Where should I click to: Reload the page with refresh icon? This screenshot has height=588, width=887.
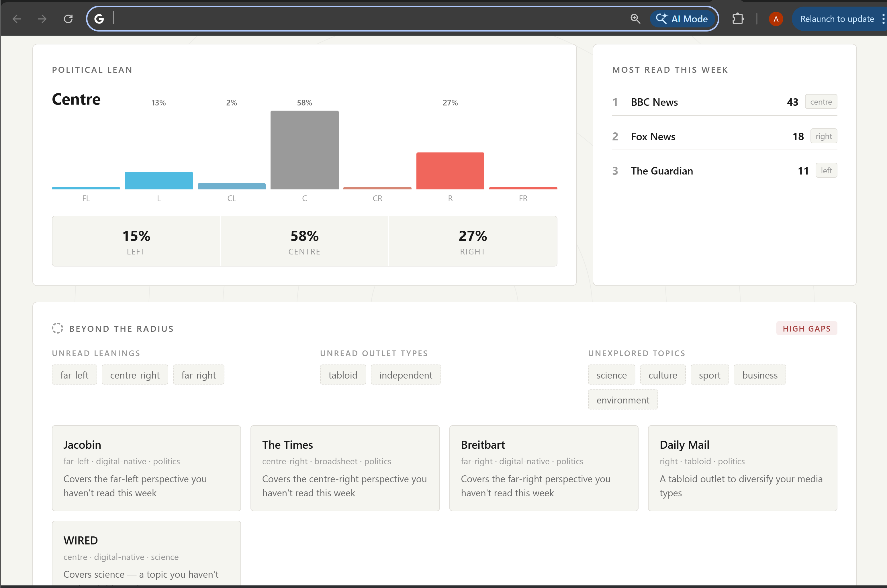[68, 19]
